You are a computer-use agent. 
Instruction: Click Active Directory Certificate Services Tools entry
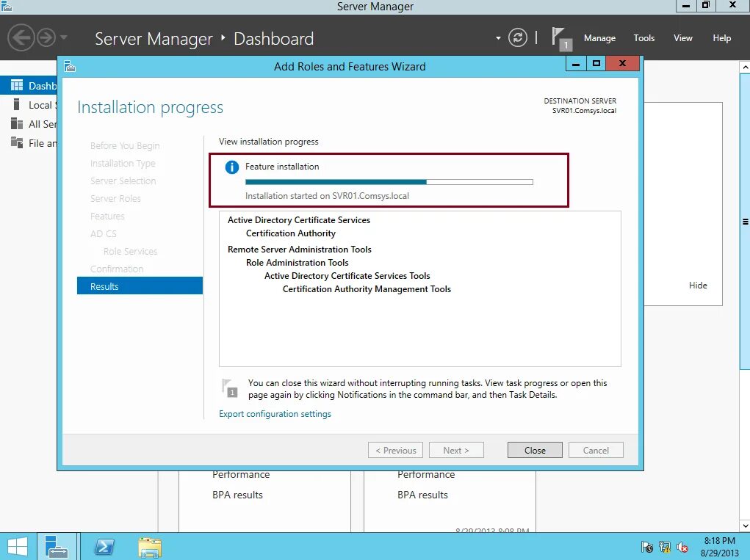click(347, 276)
